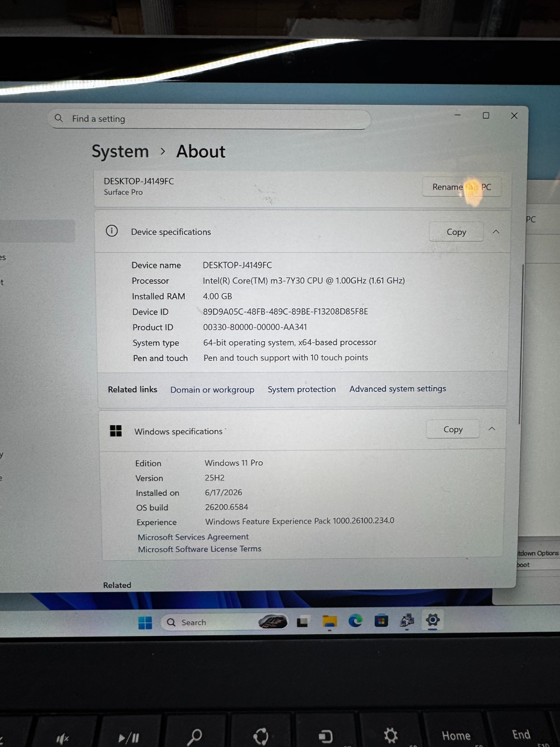Open the Microsoft Software License Terms link
560x747 pixels.
point(199,549)
